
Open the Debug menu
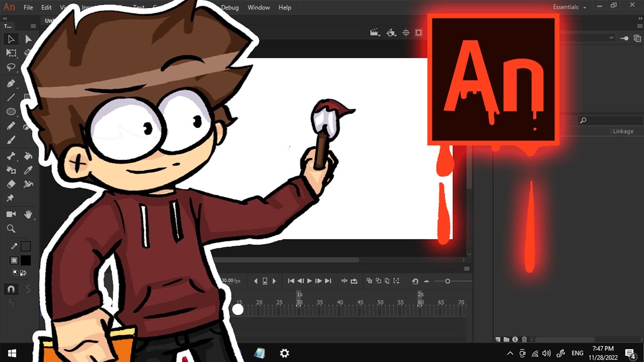tap(230, 8)
